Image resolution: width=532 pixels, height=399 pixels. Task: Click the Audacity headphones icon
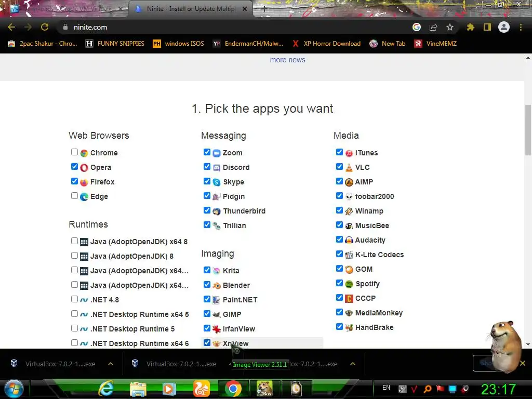[349, 240]
